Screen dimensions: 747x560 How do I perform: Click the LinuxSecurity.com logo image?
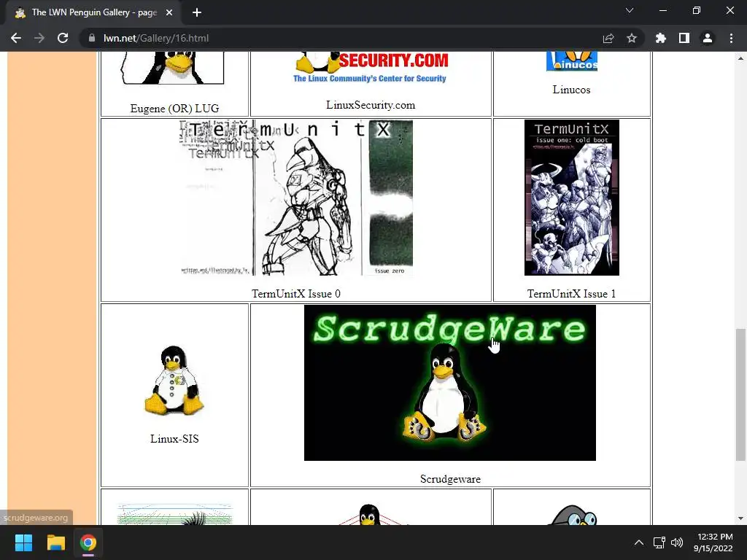(371, 69)
